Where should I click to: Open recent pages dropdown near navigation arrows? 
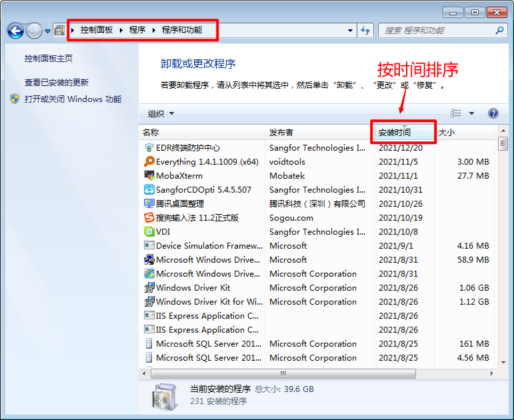pyautogui.click(x=47, y=31)
